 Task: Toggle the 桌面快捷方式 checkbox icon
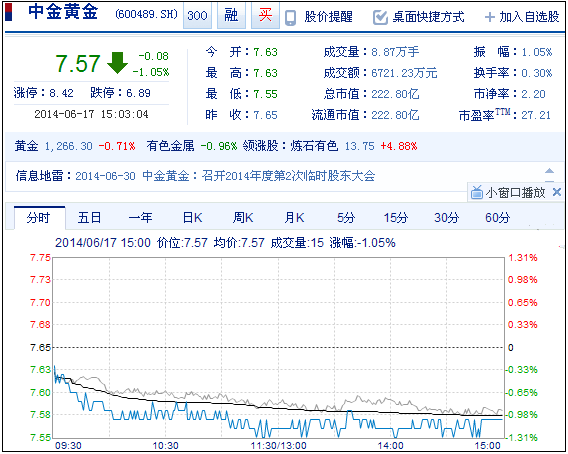[x=380, y=17]
